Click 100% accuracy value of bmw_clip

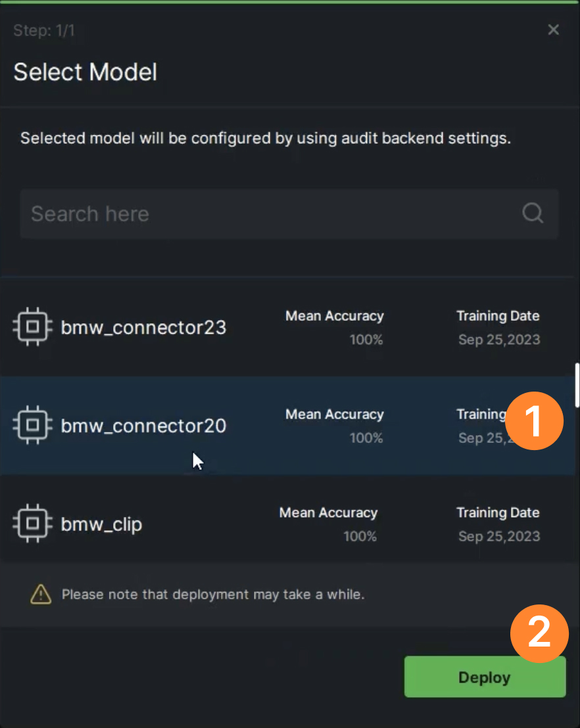coord(360,536)
